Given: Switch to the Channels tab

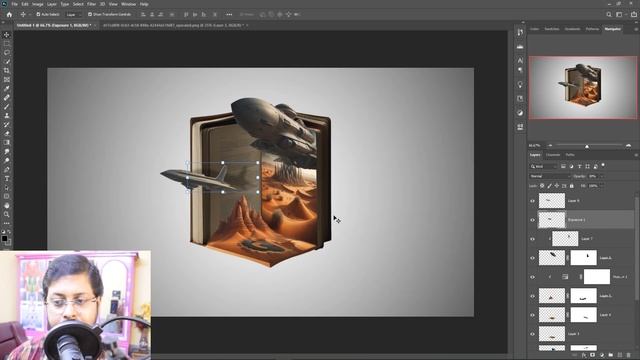Looking at the screenshot, I should (553, 155).
